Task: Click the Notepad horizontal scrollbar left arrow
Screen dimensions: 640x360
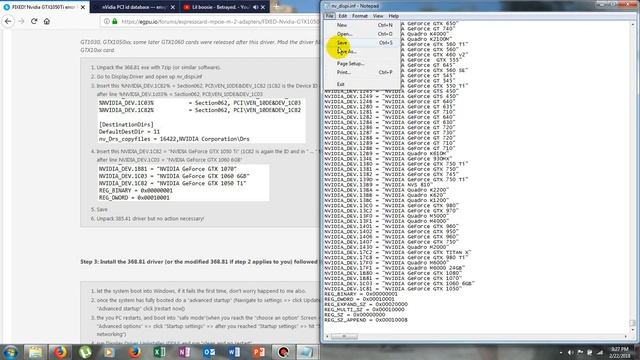Action: [327, 336]
